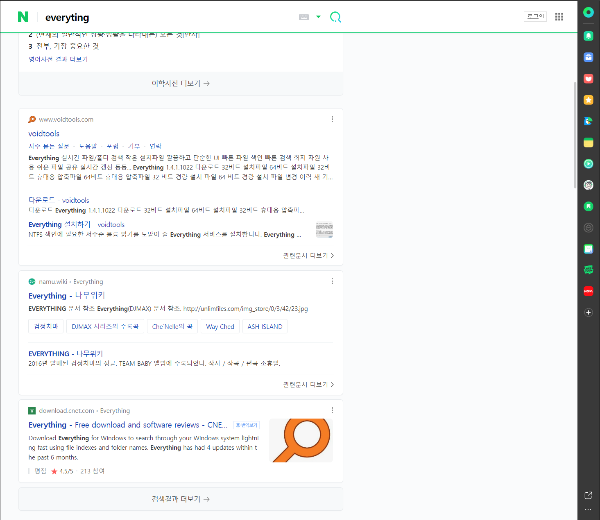Select the "DJMAX" series tag chip
Screen dimensions: 600x520
(105, 326)
